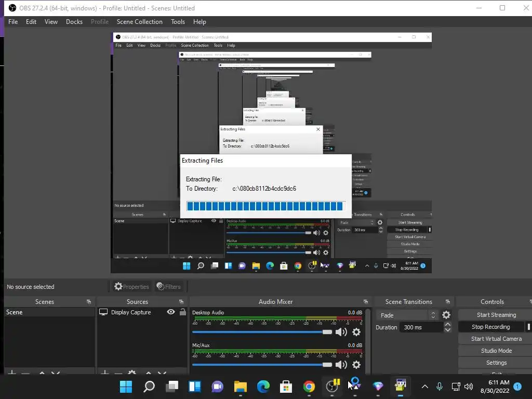Open the Scene Collection menu
532x399 pixels.
click(139, 22)
